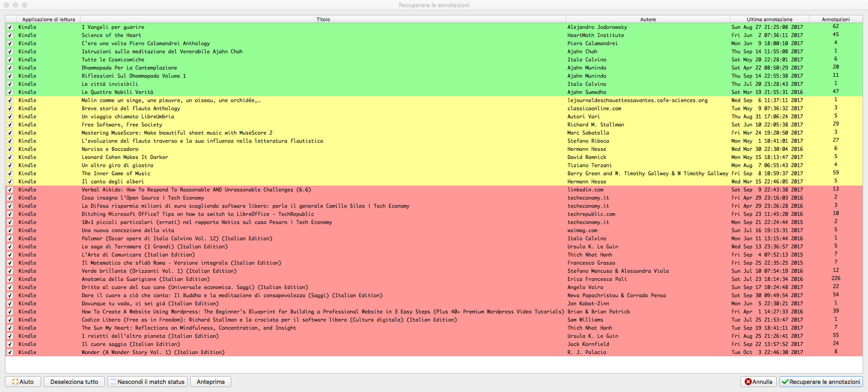Click Deseleziona tutto button
This screenshot has width=868, height=392.
pos(74,382)
